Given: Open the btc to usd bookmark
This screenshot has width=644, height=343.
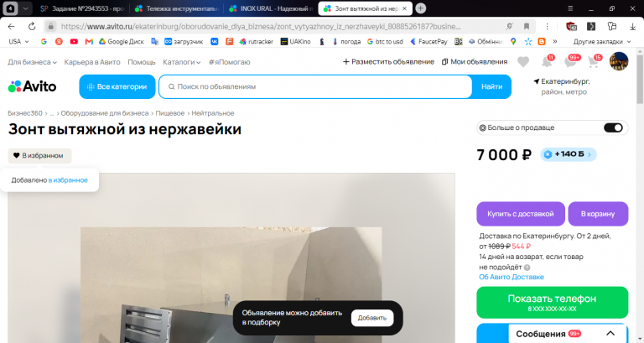Looking at the screenshot, I should pos(385,41).
